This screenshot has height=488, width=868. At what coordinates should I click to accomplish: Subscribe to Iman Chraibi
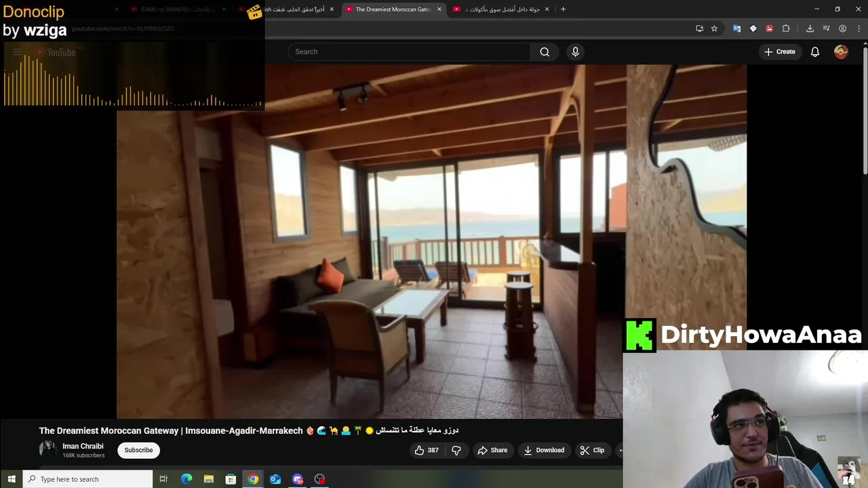coord(138,450)
